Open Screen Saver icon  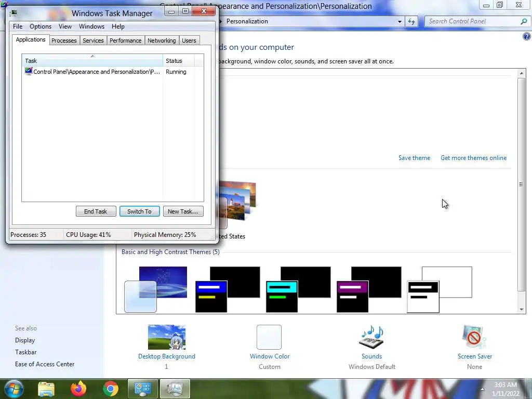(474, 337)
